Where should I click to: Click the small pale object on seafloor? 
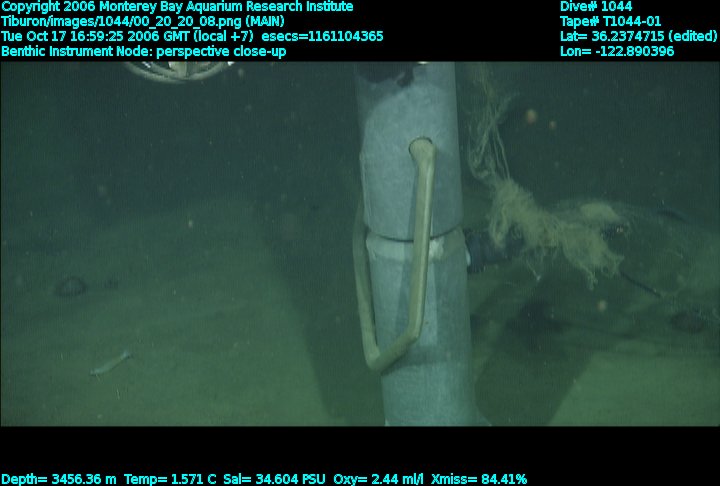pos(110,362)
